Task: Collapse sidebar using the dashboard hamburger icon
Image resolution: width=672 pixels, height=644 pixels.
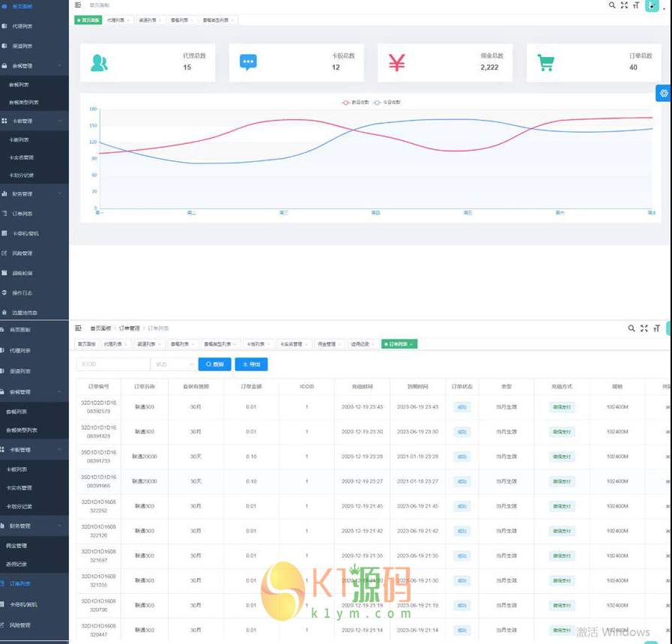Action: (78, 5)
